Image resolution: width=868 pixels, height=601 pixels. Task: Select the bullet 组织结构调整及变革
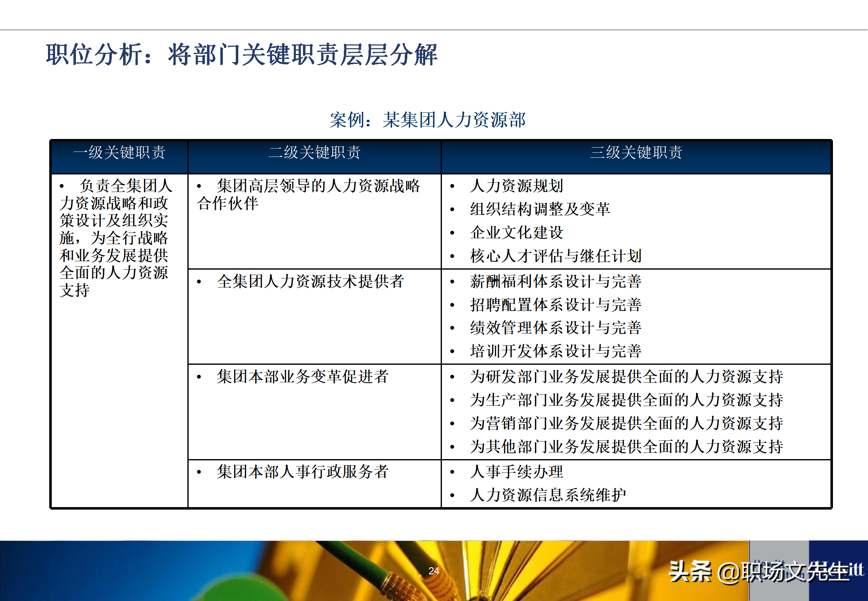(x=540, y=209)
